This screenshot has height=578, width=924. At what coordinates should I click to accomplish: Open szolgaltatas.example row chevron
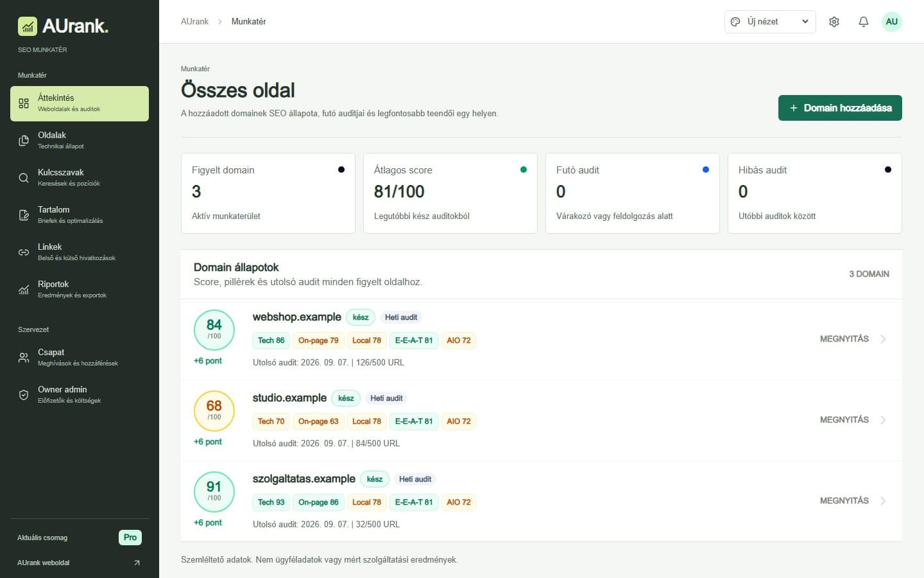coord(883,501)
